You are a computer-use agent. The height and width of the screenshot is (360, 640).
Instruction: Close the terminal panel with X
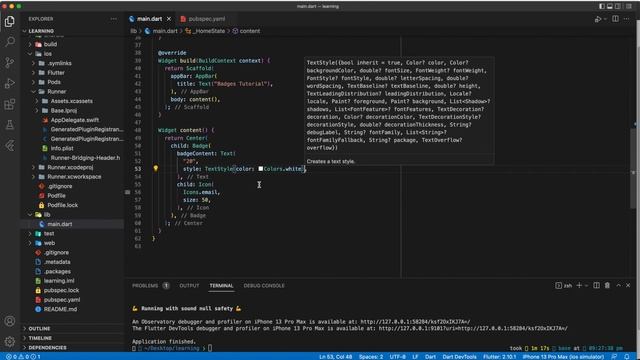pos(628,285)
